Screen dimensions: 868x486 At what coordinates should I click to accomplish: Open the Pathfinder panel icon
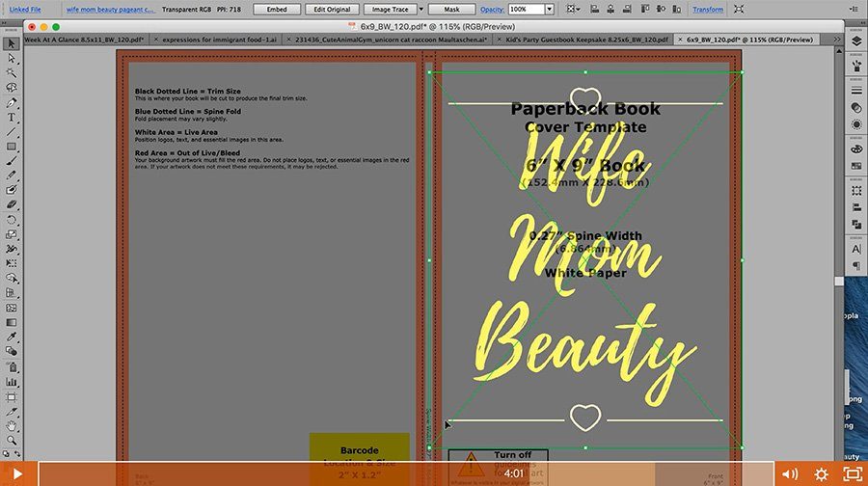coord(856,224)
